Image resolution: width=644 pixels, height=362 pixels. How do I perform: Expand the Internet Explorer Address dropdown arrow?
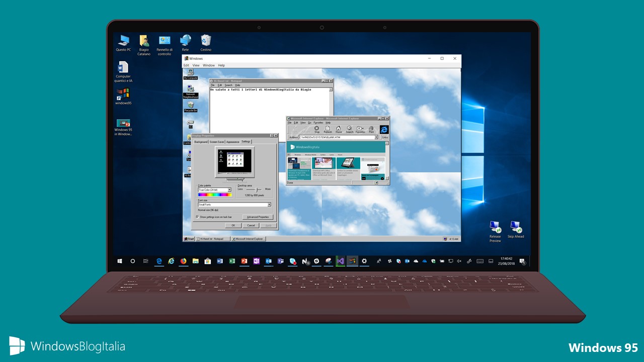tap(376, 137)
